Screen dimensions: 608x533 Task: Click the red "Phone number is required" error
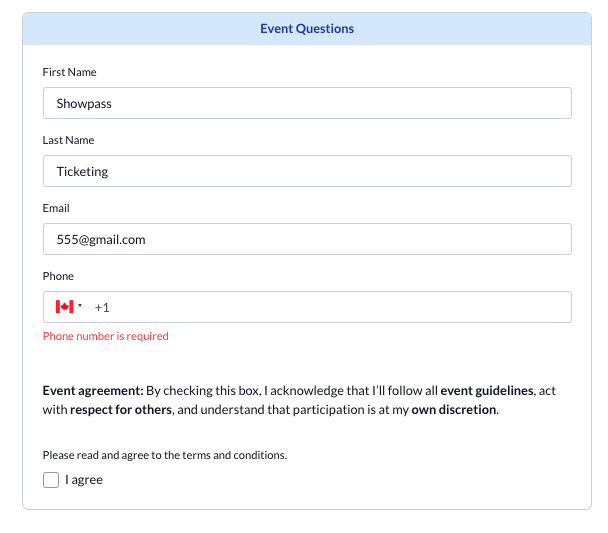pos(105,336)
